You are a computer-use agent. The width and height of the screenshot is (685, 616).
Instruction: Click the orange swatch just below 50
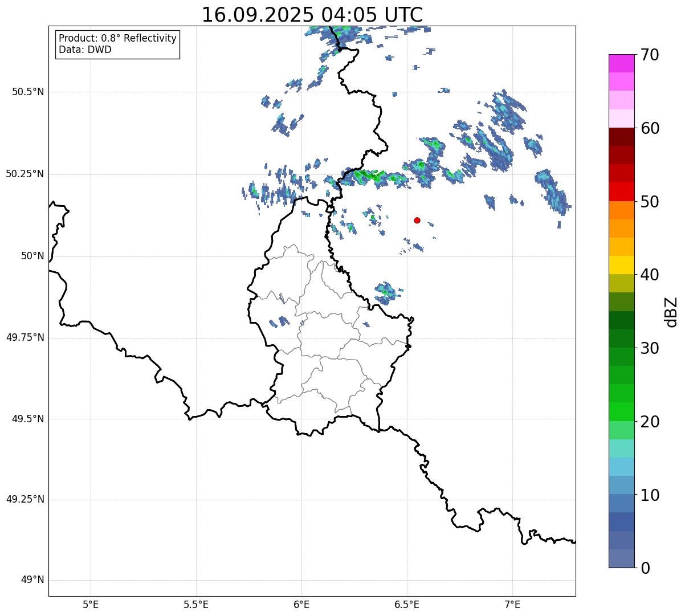[621, 210]
